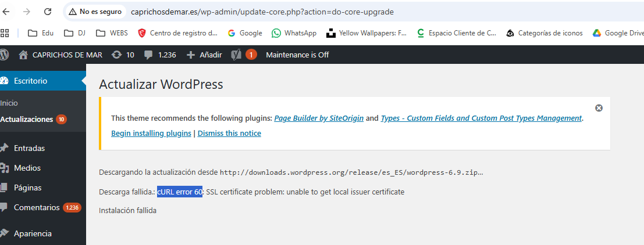The image size is (644, 245).
Task: Select Entradas in the sidebar menu
Action: tap(29, 148)
